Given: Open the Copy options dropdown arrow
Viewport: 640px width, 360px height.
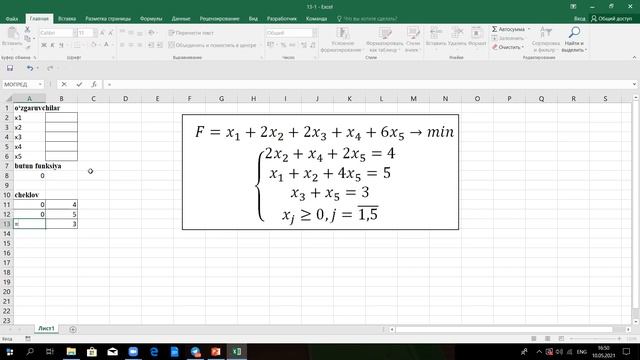Looking at the screenshot, I should (x=33, y=38).
